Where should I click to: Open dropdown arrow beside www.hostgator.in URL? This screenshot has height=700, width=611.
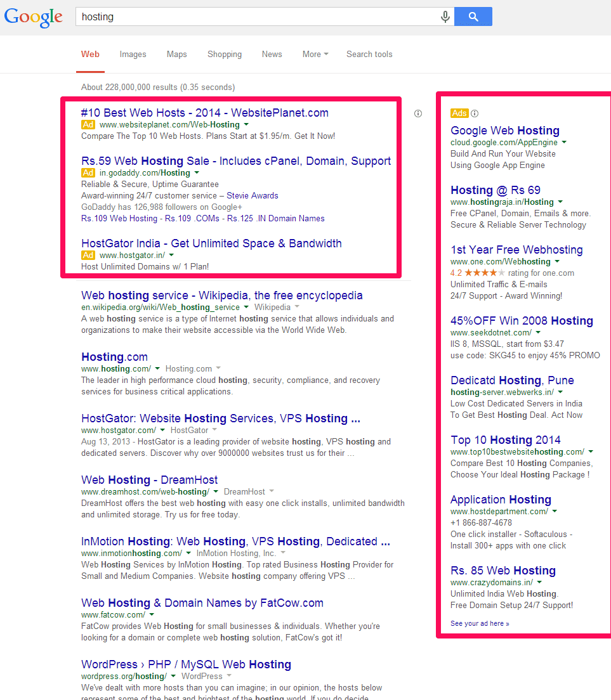tap(171, 256)
